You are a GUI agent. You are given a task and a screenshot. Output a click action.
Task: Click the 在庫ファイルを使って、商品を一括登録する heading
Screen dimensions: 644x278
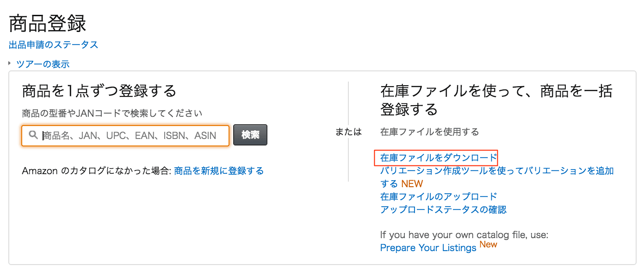496,100
